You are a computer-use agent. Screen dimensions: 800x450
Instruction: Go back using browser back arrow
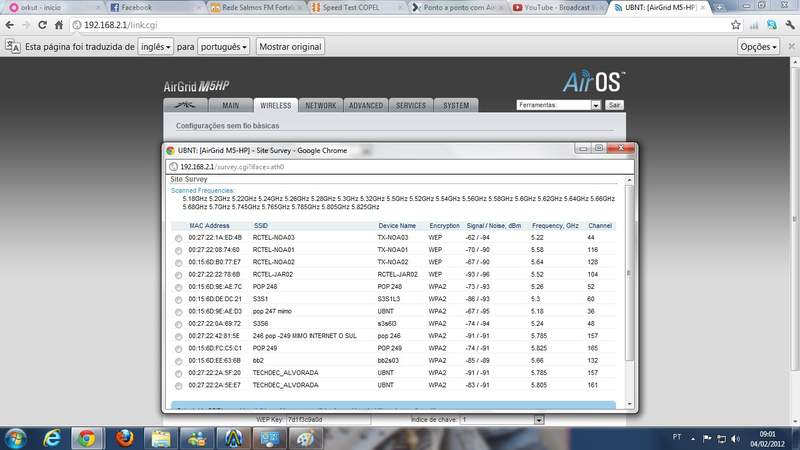click(x=10, y=25)
